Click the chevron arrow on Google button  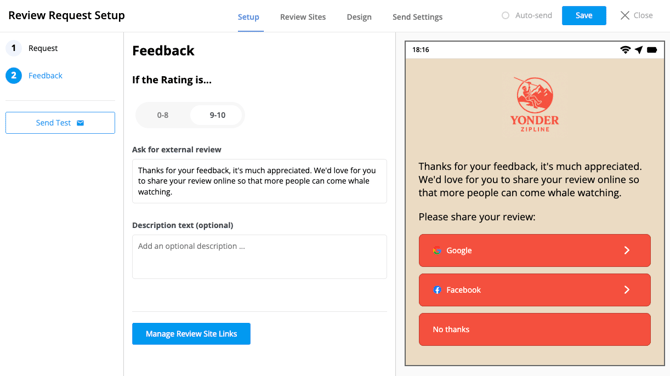pos(626,250)
